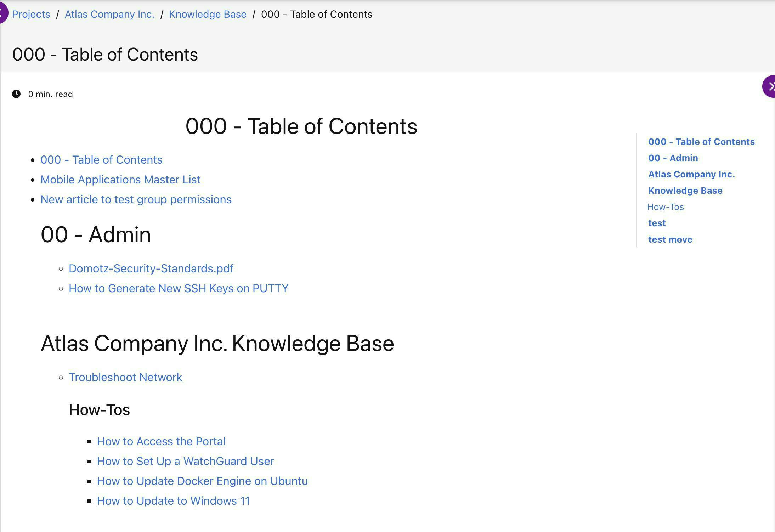Screen dimensions: 775x532
Task: Select 'test' entry in sidebar outline
Action: 657,223
